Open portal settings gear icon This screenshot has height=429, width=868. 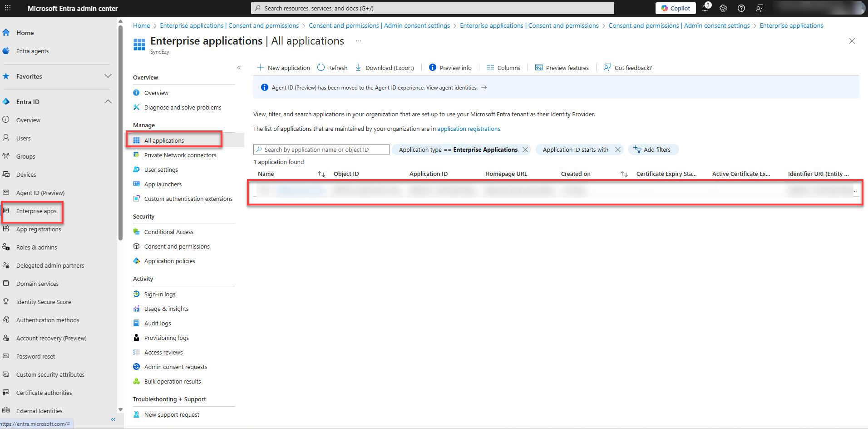coord(723,8)
